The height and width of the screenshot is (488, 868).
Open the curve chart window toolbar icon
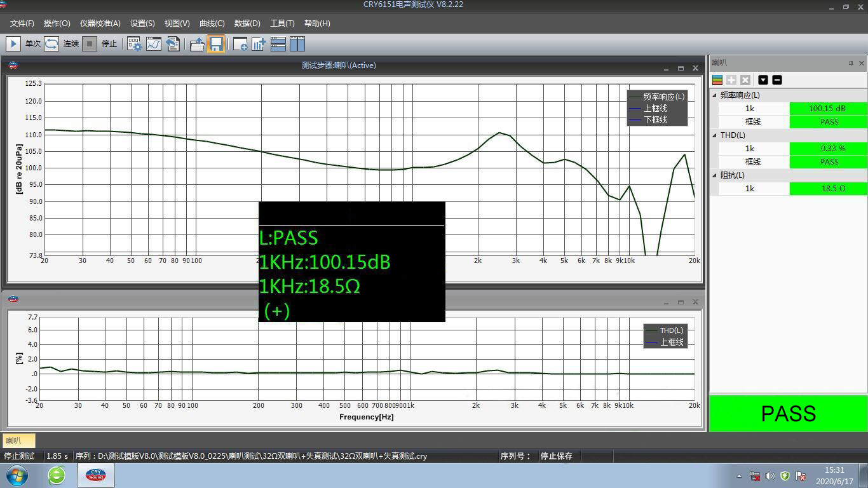(x=154, y=44)
